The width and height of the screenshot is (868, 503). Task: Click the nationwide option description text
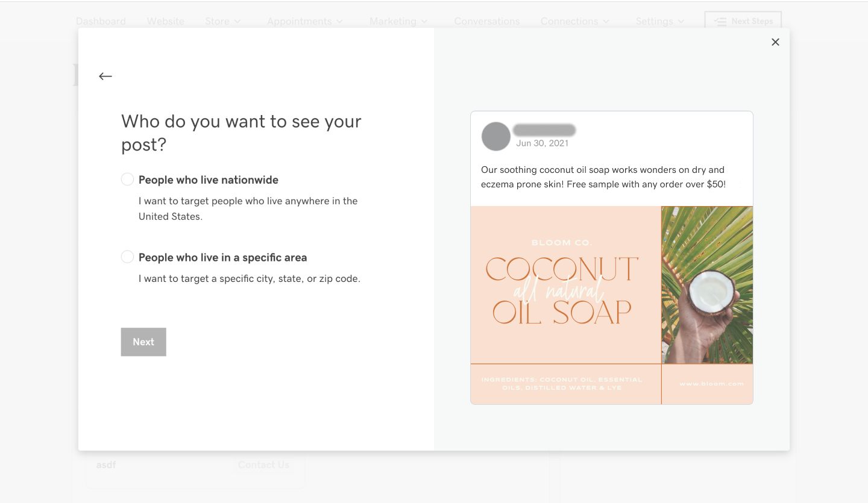(248, 208)
